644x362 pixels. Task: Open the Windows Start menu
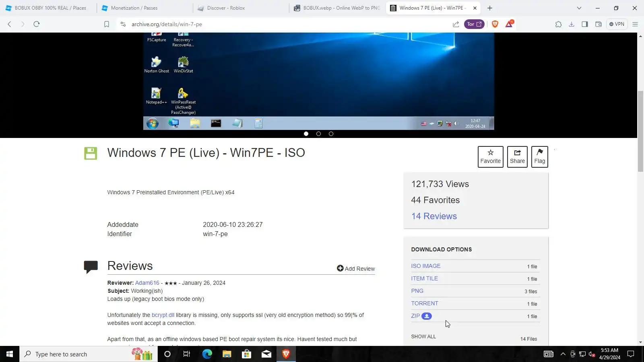point(10,354)
